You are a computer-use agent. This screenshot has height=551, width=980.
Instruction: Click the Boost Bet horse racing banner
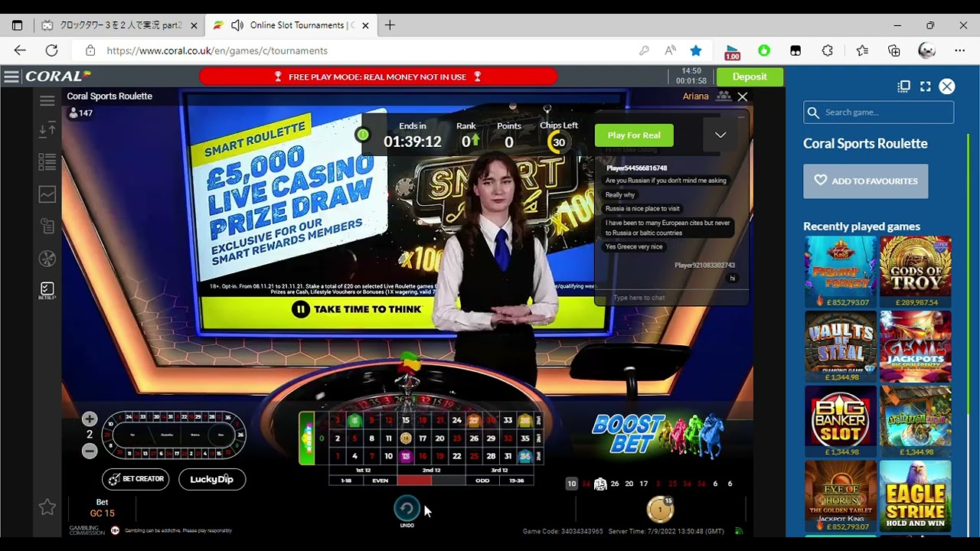click(658, 435)
